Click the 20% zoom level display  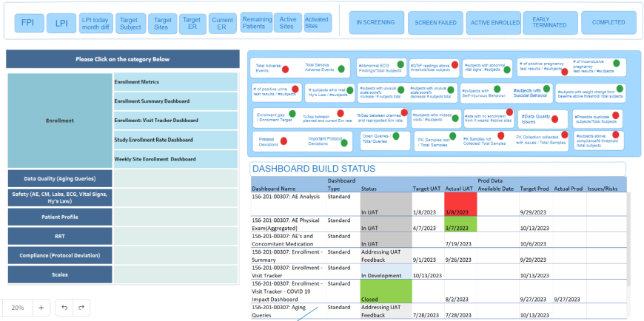click(x=18, y=308)
